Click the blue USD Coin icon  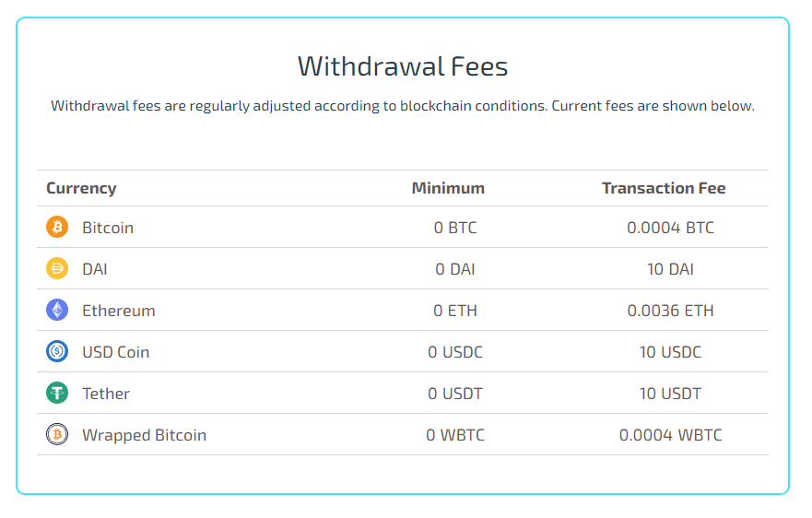pyautogui.click(x=57, y=351)
